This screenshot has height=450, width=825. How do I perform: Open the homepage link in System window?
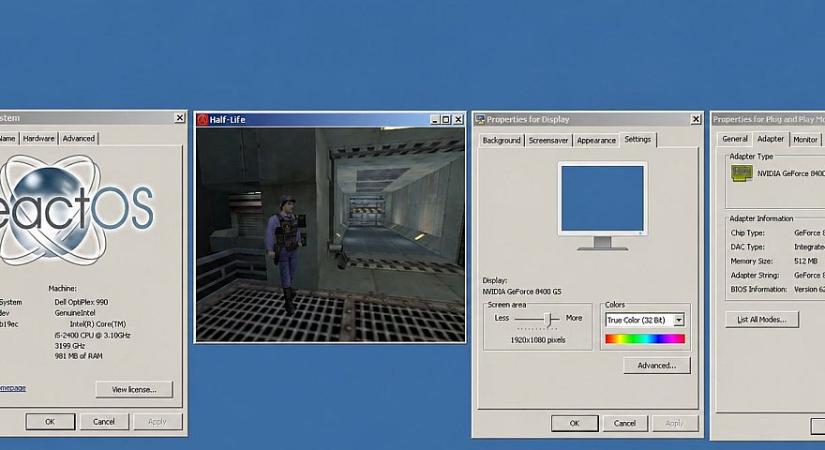pos(13,388)
